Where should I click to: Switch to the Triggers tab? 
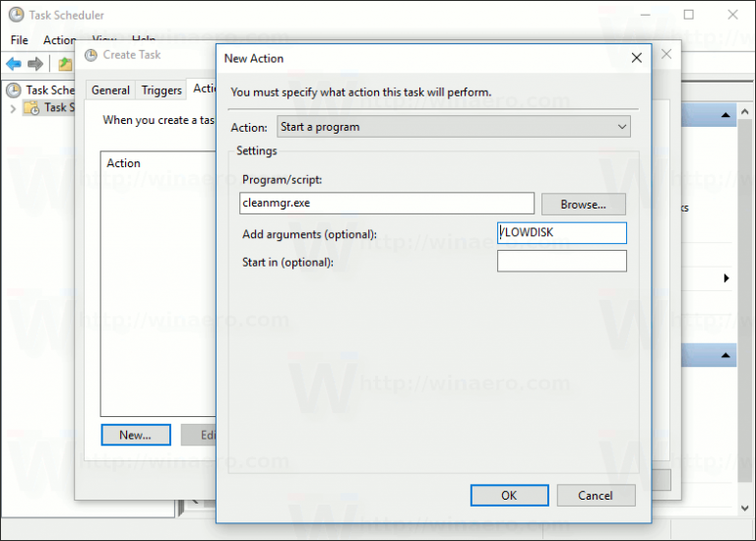point(161,90)
